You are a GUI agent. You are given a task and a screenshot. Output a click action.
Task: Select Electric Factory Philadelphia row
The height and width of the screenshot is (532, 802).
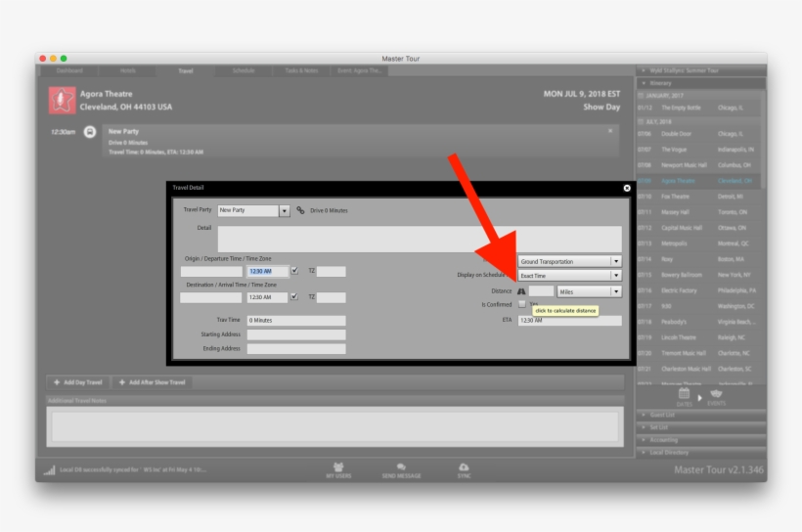(x=698, y=290)
